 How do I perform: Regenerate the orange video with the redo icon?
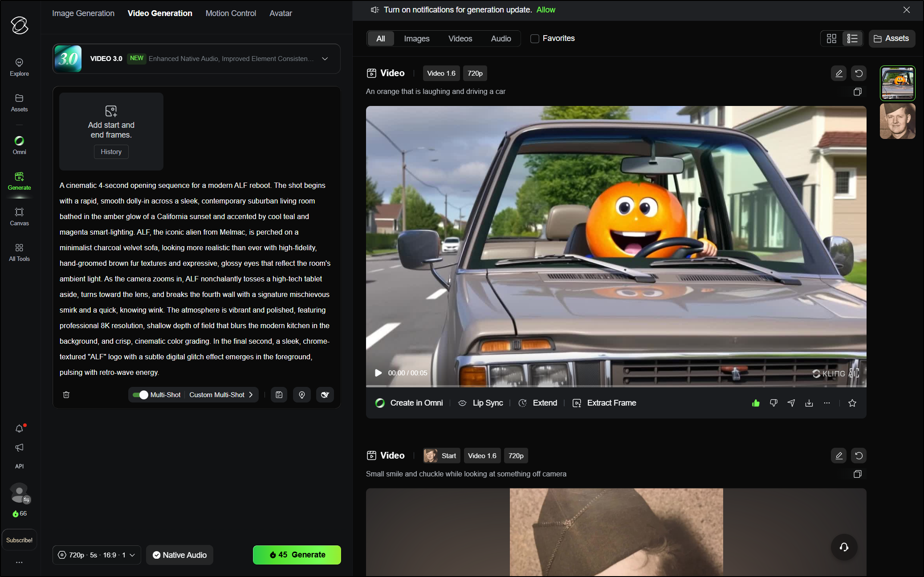859,73
